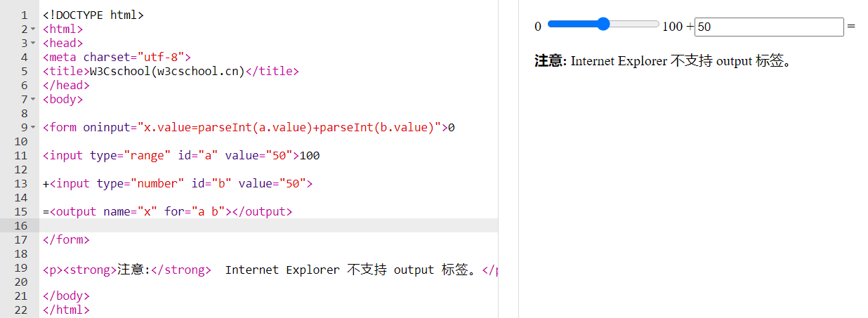Place cursor in the title tag text
The height and width of the screenshot is (318, 868).
167,71
